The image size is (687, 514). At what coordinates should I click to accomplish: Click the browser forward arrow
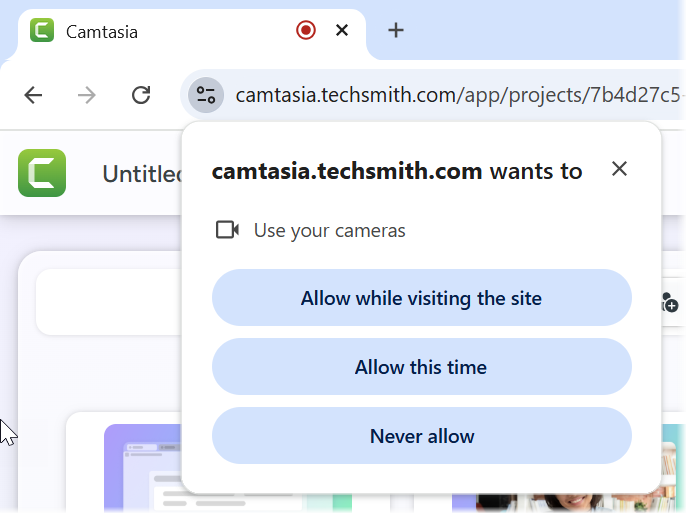click(x=87, y=95)
